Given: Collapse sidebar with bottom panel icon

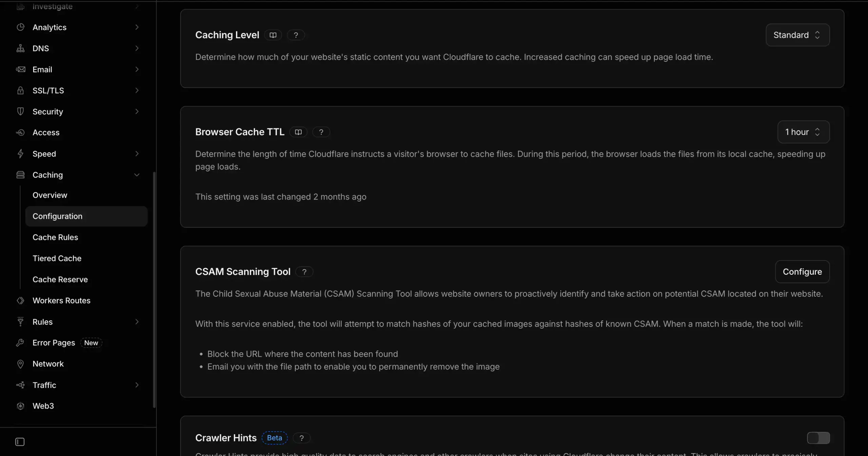Looking at the screenshot, I should 20,442.
